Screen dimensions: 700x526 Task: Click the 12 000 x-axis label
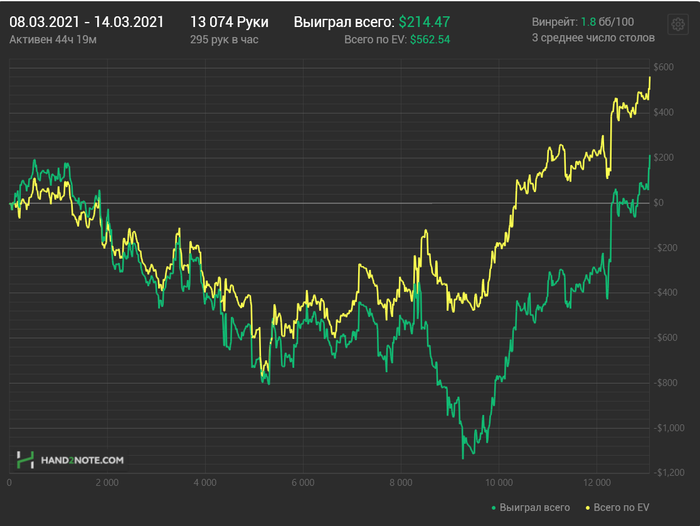click(597, 483)
